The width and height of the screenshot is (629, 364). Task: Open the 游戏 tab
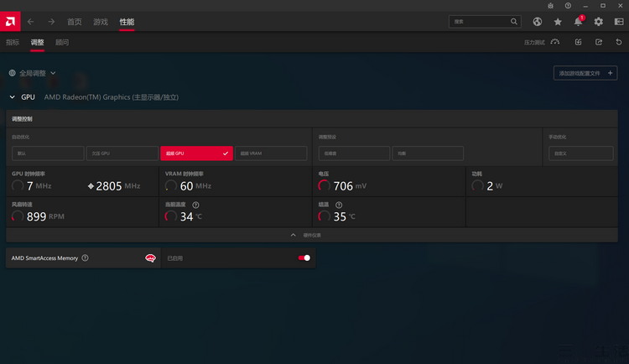[101, 22]
